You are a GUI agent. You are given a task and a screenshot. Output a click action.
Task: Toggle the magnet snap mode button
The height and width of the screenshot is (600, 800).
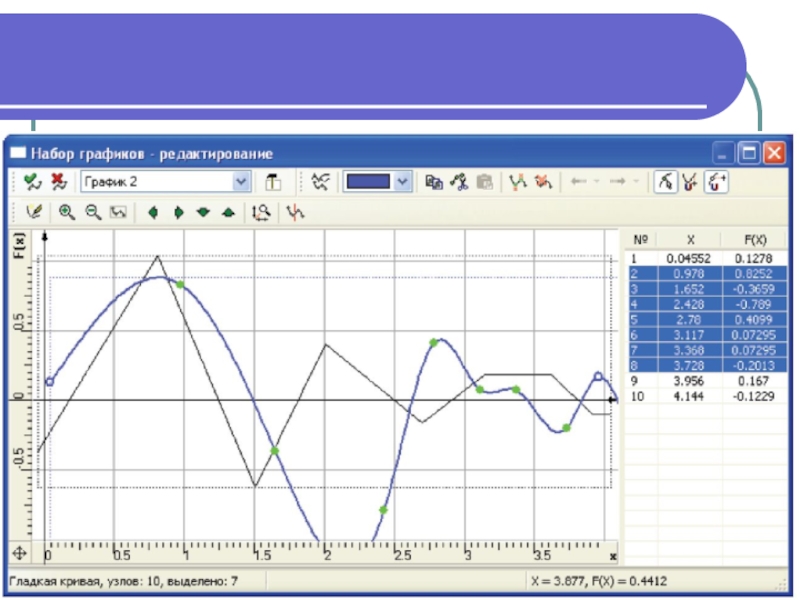coord(690,182)
